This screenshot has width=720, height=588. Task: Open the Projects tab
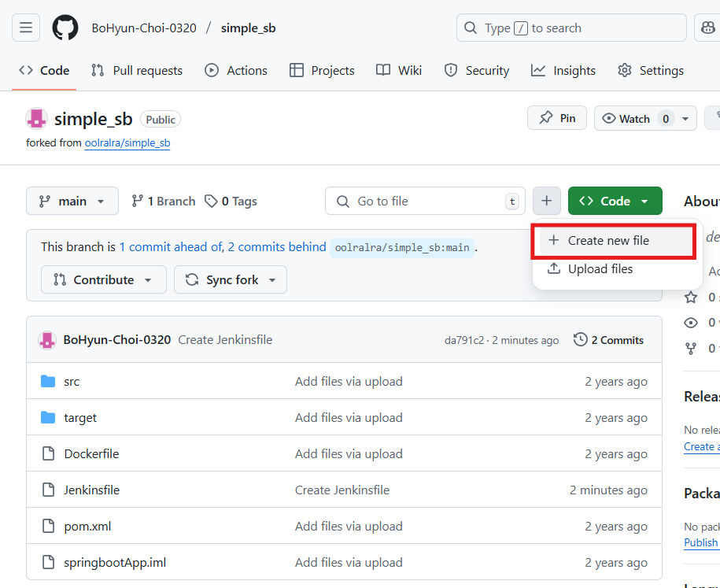coord(322,70)
